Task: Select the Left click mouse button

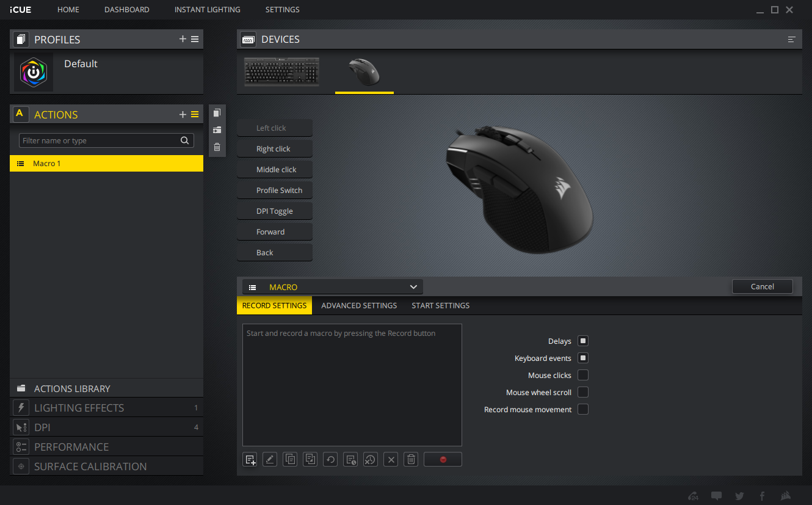Action: pos(275,128)
